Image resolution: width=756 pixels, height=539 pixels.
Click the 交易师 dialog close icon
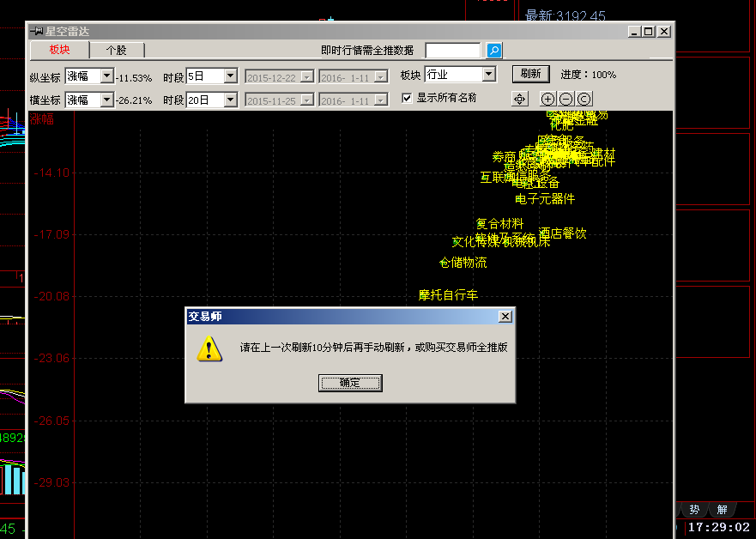click(x=505, y=315)
